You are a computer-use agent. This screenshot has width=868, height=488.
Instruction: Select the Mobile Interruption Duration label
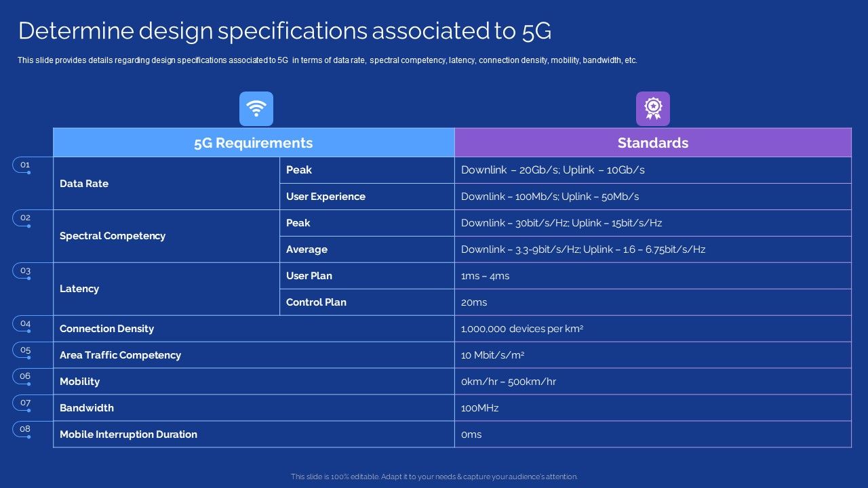coord(128,434)
